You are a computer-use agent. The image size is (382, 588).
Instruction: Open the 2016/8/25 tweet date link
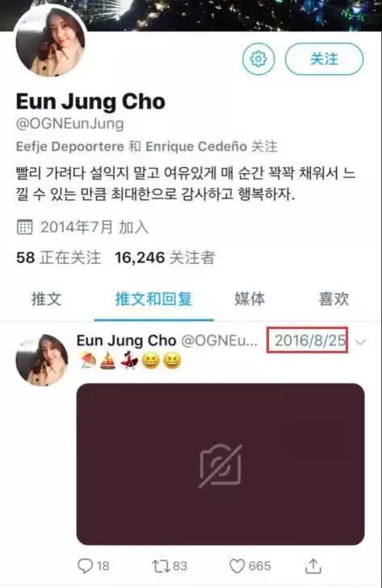pos(309,340)
